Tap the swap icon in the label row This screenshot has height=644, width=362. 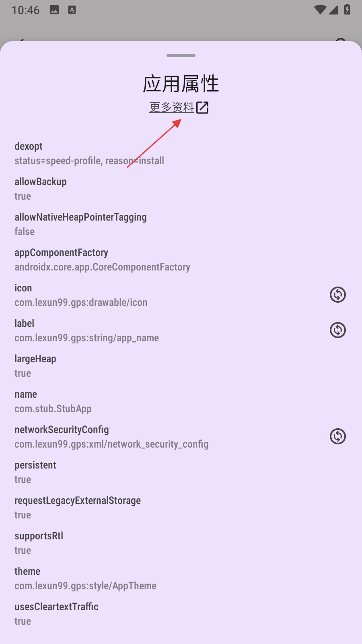[338, 330]
